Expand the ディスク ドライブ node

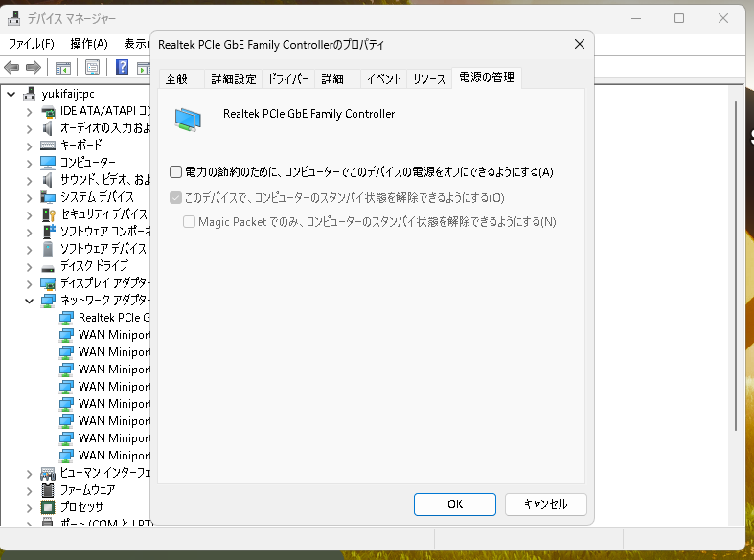[x=30, y=267]
